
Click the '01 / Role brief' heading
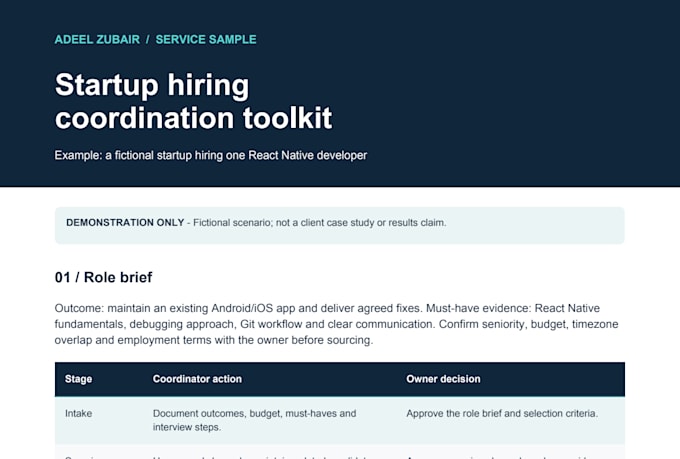pyautogui.click(x=104, y=277)
